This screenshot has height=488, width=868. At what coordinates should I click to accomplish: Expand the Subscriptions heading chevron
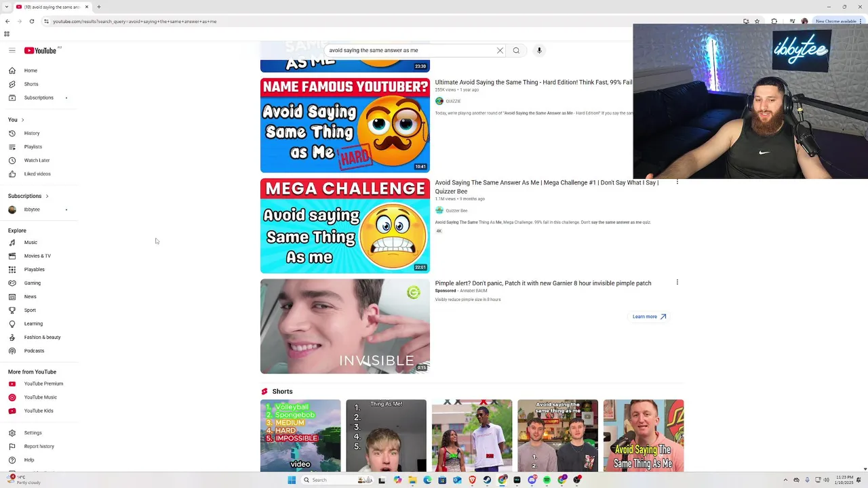click(47, 196)
